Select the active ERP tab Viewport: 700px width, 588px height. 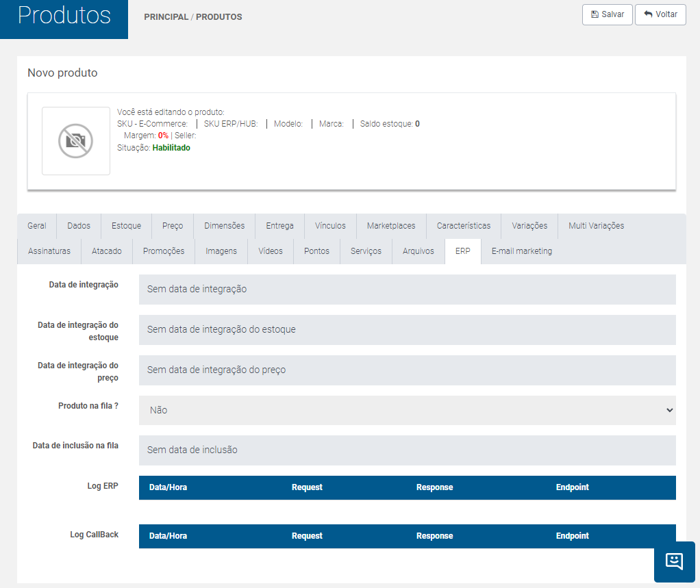[x=463, y=251]
